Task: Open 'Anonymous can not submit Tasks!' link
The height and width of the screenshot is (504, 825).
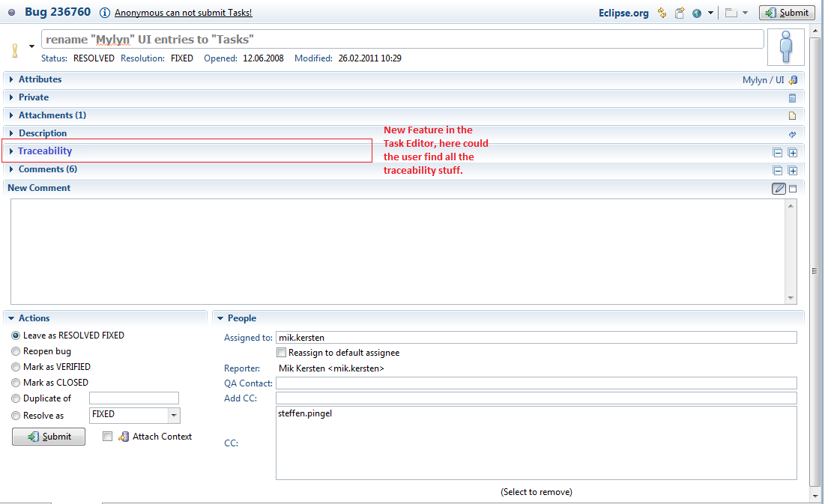Action: point(183,13)
